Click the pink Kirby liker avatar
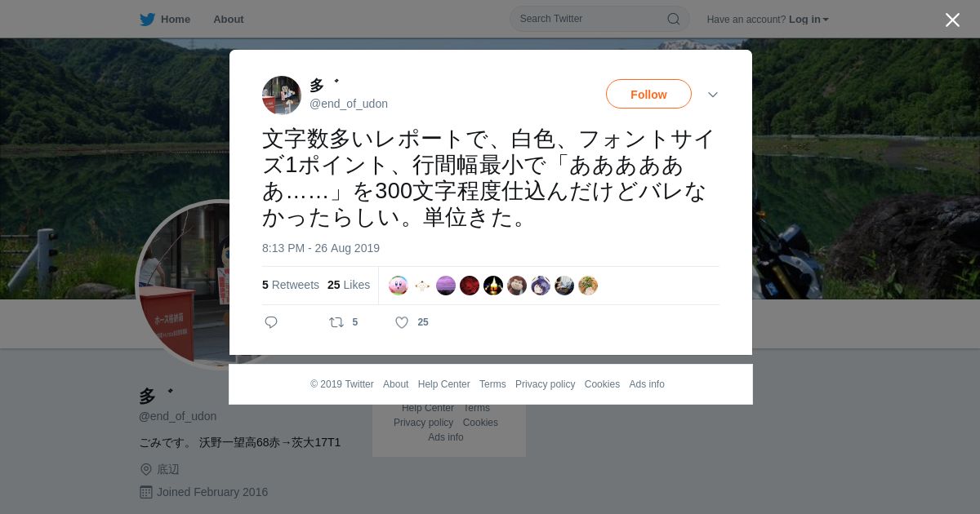The height and width of the screenshot is (514, 980). click(399, 286)
